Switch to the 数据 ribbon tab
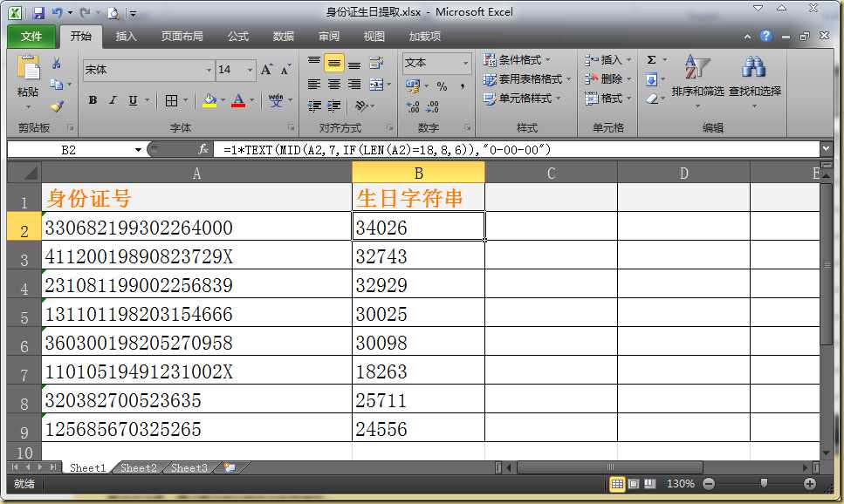844x504 pixels. (x=283, y=36)
